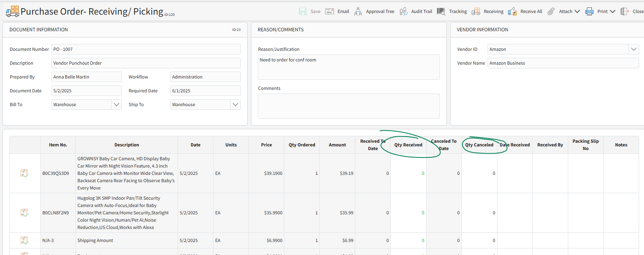The image size is (644, 255).
Task: Click the Required Date field
Action: (205, 91)
